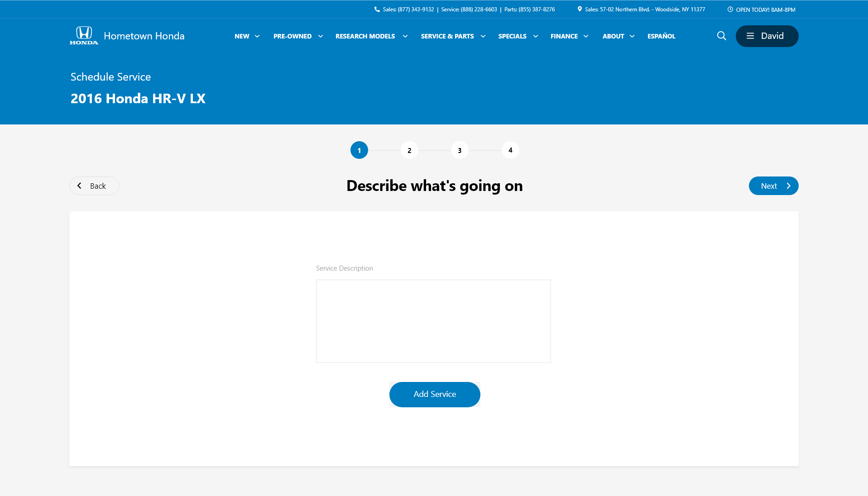Open the SPECIALS menu item
Image resolution: width=868 pixels, height=496 pixels.
point(512,36)
